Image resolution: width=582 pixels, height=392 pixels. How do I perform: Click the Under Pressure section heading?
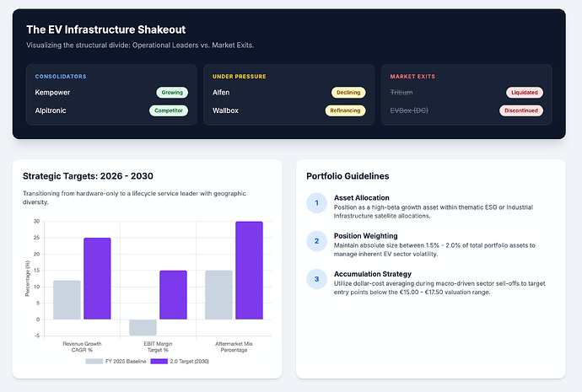[239, 77]
